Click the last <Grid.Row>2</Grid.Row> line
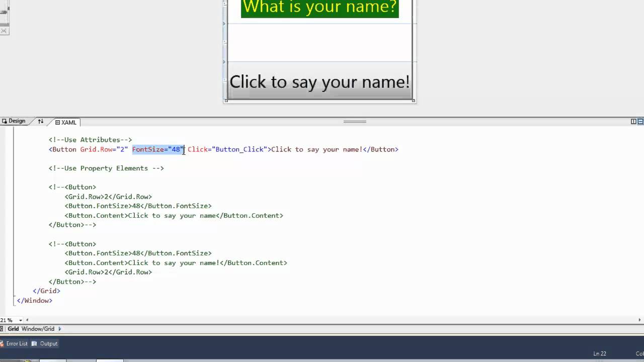Screen dimensions: 644x362 click(x=108, y=272)
